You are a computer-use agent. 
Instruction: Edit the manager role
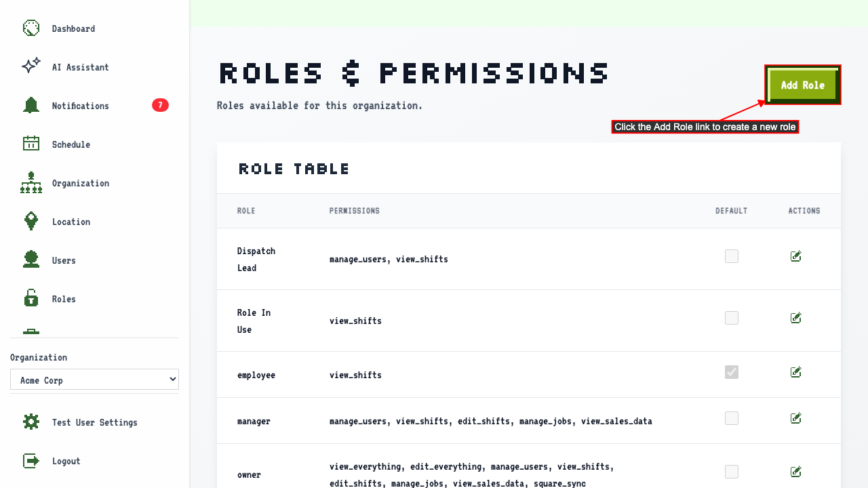796,418
